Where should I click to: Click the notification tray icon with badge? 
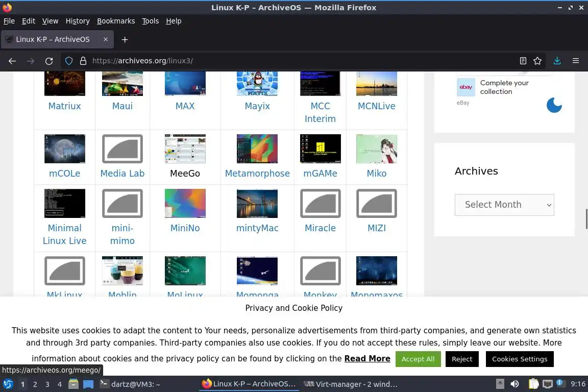click(x=560, y=383)
